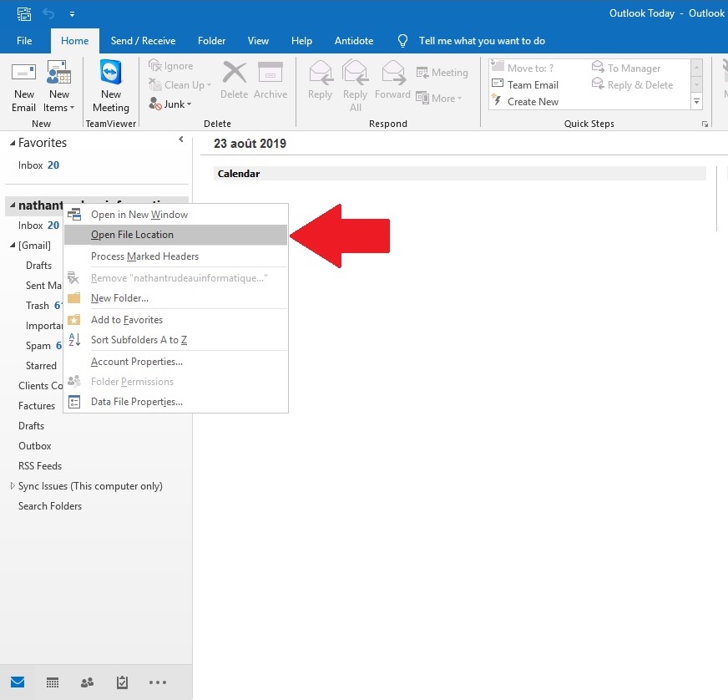Switch to the View tab

pos(258,41)
